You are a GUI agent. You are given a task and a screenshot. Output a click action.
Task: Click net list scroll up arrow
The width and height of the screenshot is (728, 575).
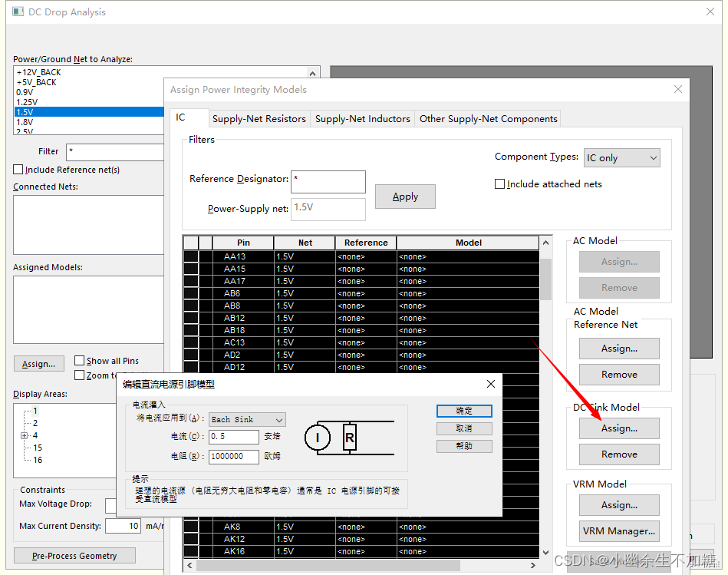[x=312, y=74]
